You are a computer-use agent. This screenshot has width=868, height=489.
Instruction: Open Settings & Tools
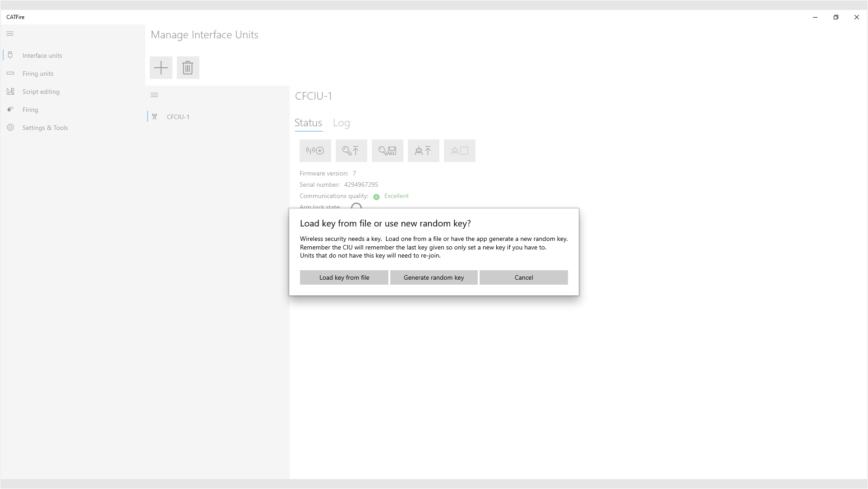pyautogui.click(x=45, y=128)
